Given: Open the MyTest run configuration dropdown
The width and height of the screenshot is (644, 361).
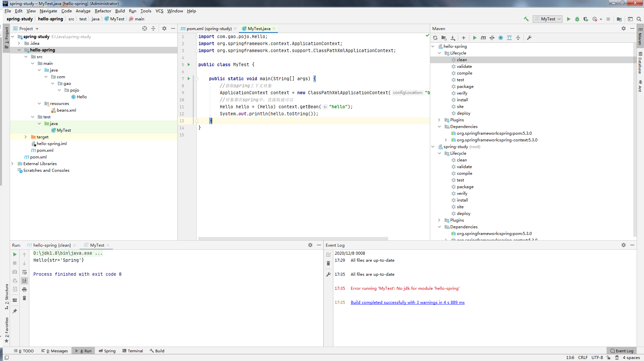Looking at the screenshot, I should tap(548, 19).
